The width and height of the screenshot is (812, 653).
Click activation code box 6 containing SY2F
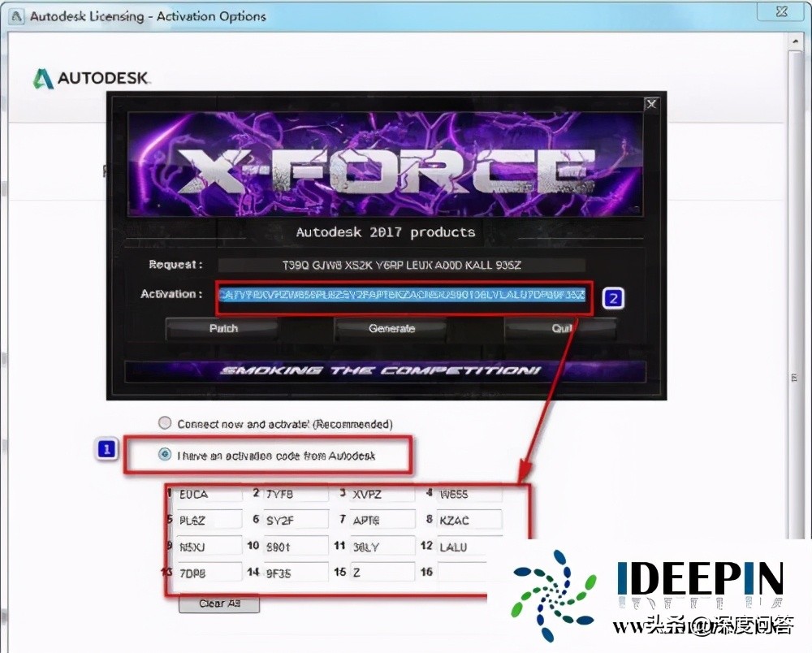296,520
